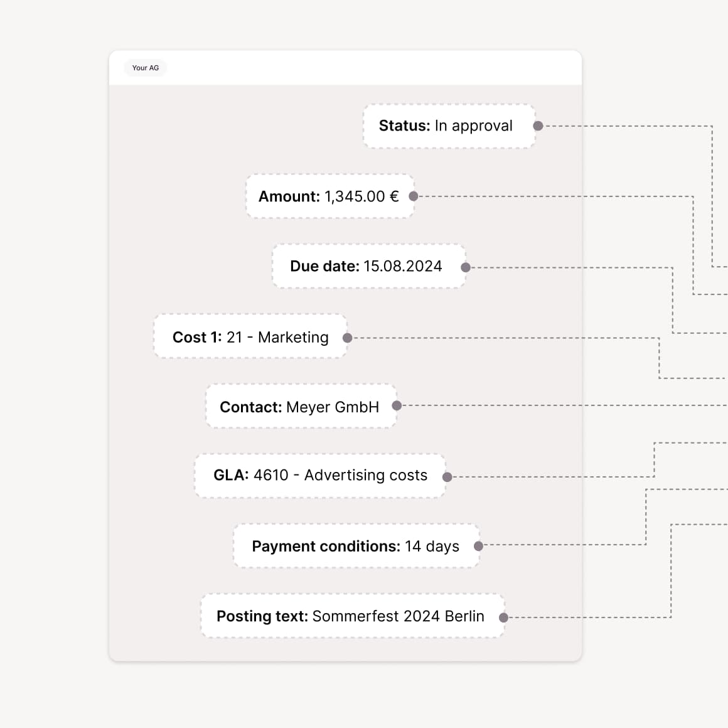Click the connector dot beside Status
Viewport: 728px width, 728px height.
point(538,126)
